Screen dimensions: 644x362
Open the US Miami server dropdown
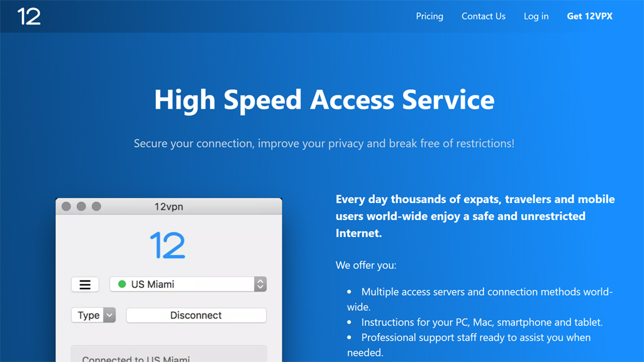pos(187,284)
